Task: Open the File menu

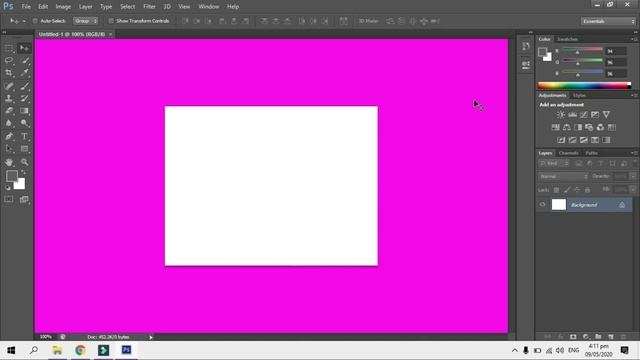Action: pos(26,7)
